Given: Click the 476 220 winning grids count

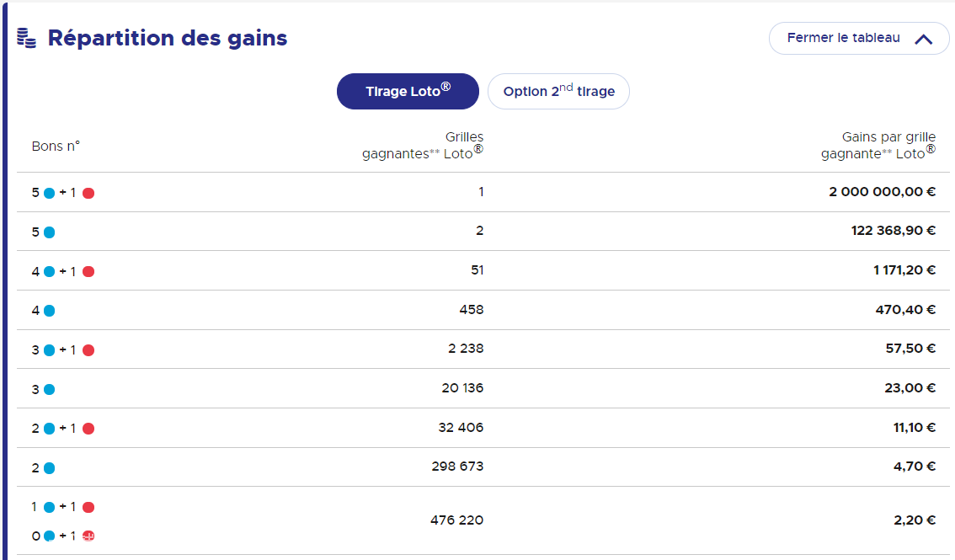Looking at the screenshot, I should point(456,520).
